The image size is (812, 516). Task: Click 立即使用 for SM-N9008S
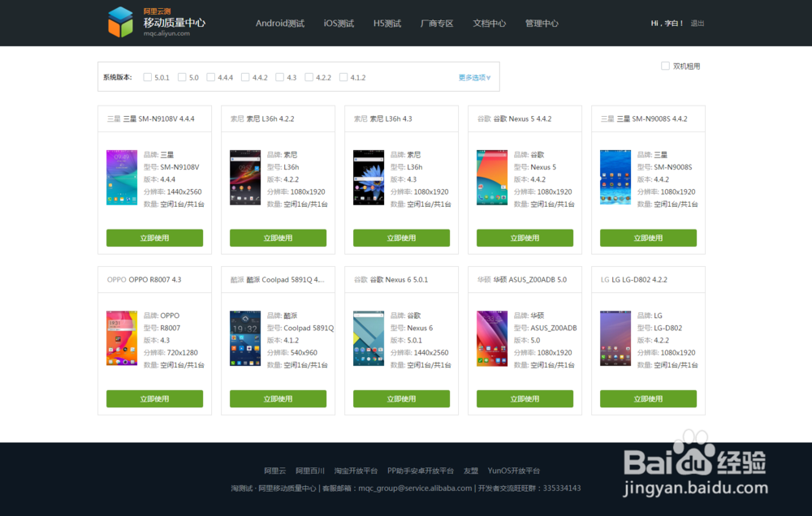pyautogui.click(x=648, y=238)
